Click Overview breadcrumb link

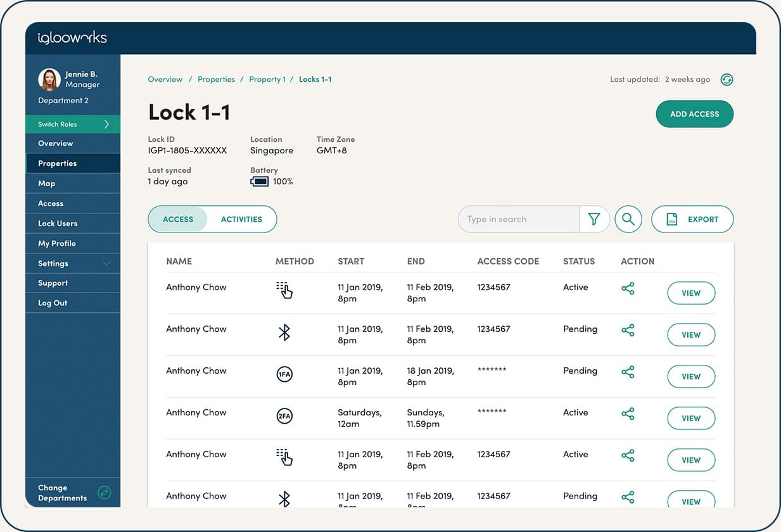pos(165,79)
